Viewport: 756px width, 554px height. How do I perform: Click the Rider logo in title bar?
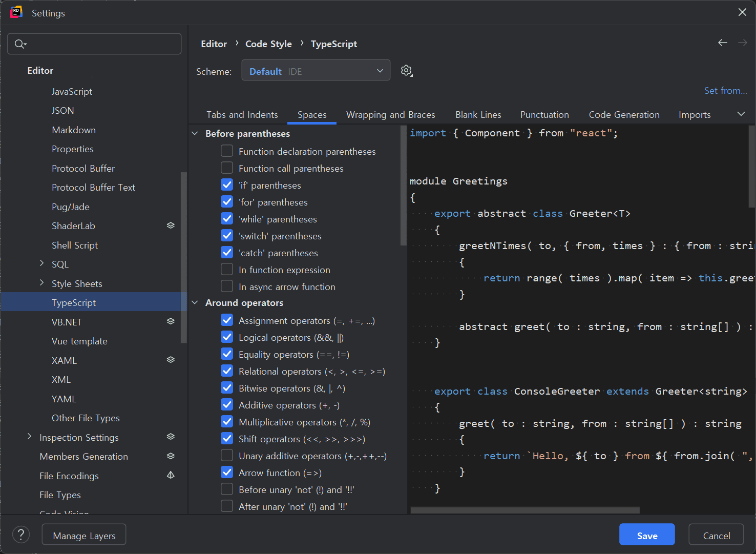[x=16, y=12]
